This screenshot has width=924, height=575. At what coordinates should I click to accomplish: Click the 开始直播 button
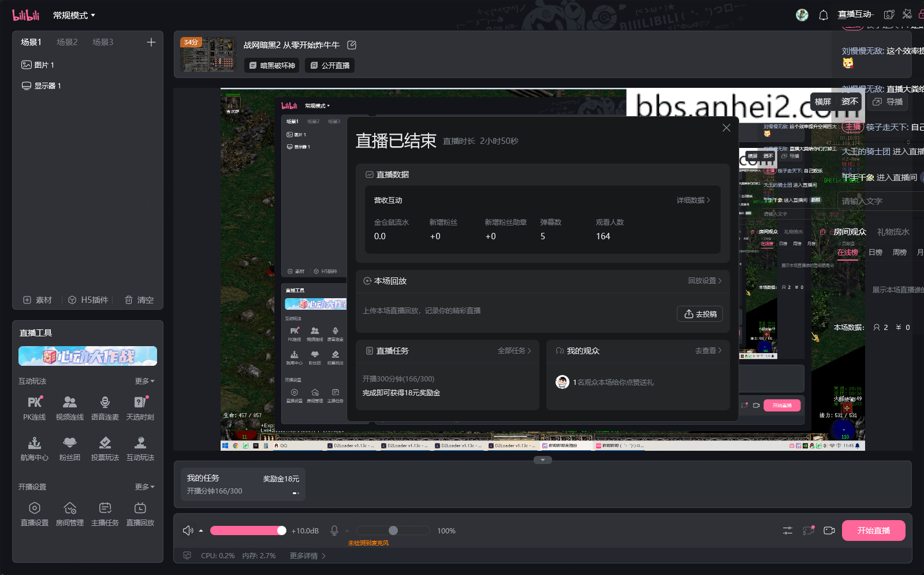pyautogui.click(x=874, y=531)
